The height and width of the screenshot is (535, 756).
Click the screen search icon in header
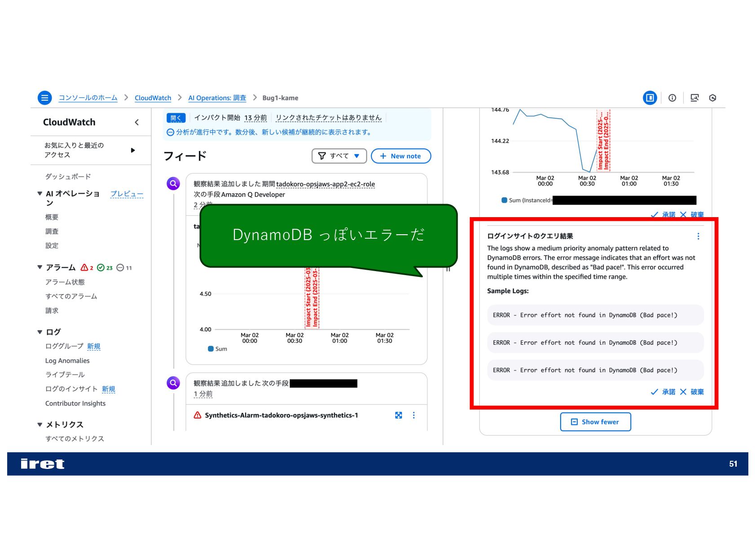point(694,98)
